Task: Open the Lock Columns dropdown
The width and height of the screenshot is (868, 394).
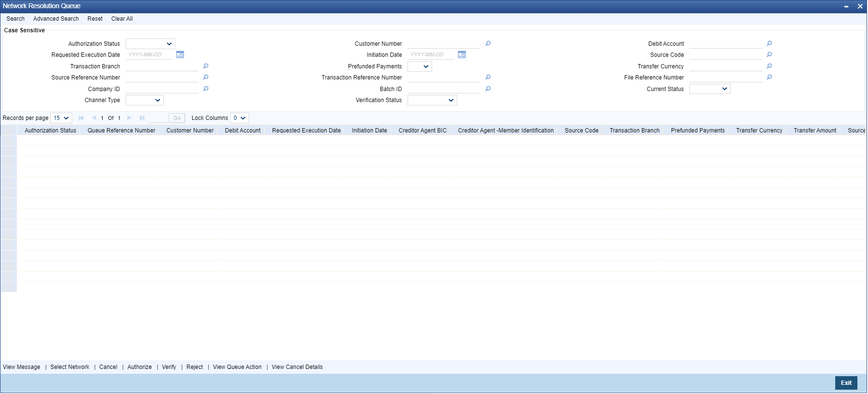Action: [x=239, y=118]
